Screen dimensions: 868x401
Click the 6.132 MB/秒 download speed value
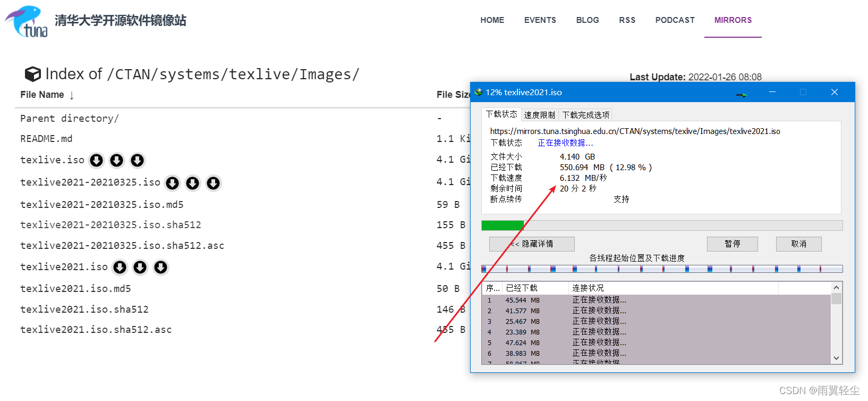(x=583, y=178)
